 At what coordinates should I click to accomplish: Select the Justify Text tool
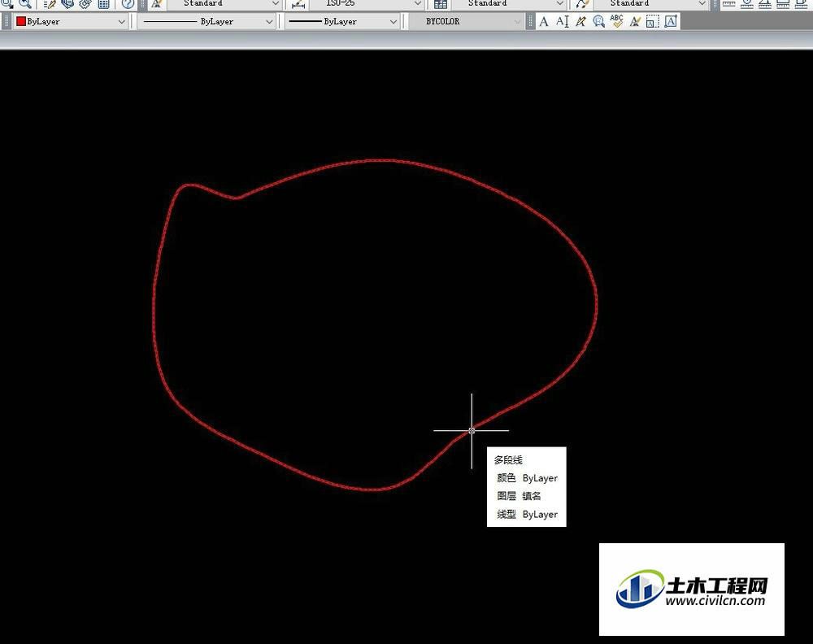pyautogui.click(x=671, y=22)
